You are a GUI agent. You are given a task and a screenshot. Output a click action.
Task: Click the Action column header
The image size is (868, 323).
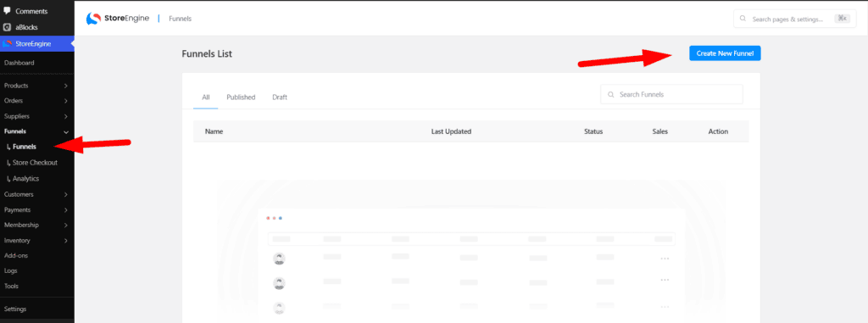(x=718, y=132)
